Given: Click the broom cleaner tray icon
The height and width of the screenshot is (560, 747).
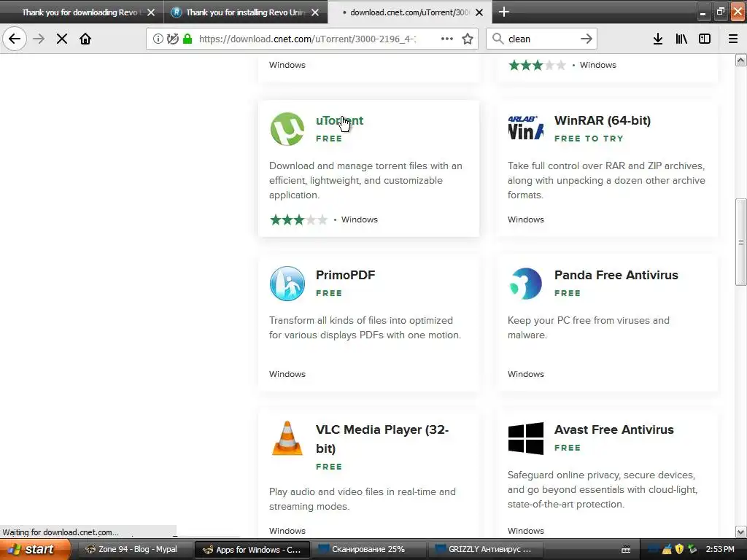Looking at the screenshot, I should pyautogui.click(x=667, y=549).
